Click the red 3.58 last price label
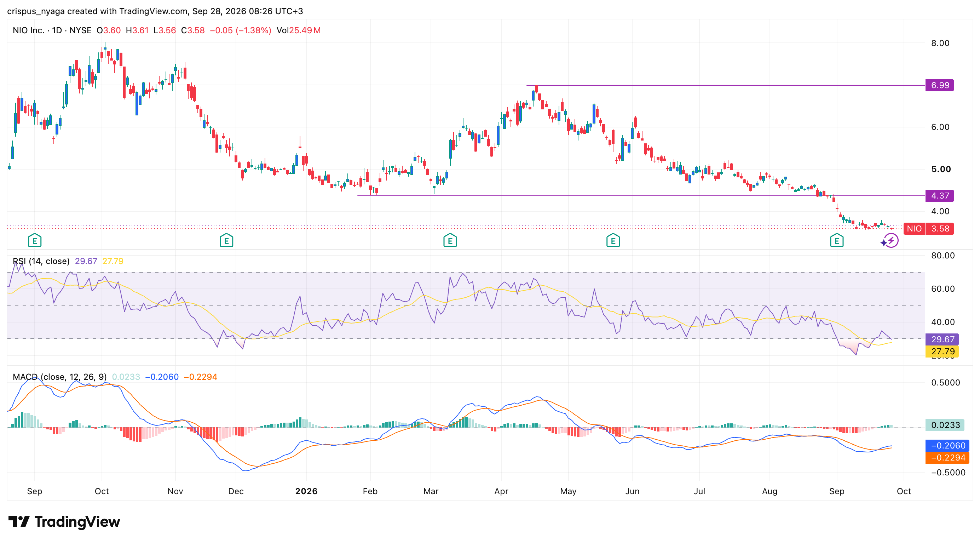980x543 pixels. tap(940, 229)
